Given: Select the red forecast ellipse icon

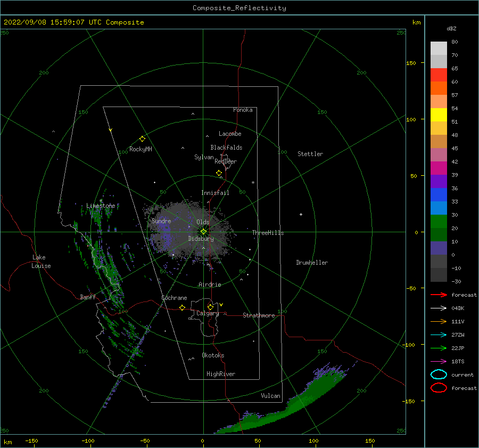Looking at the screenshot, I should 439,388.
